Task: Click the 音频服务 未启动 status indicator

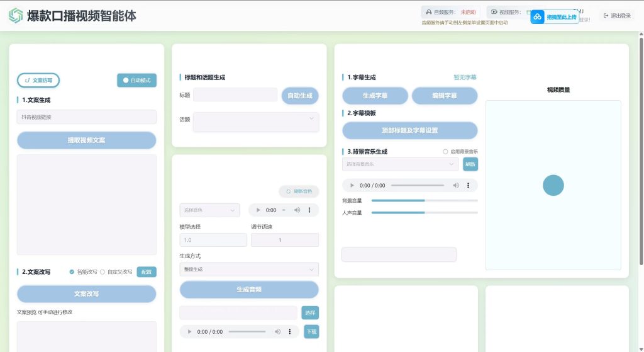Action: point(450,13)
